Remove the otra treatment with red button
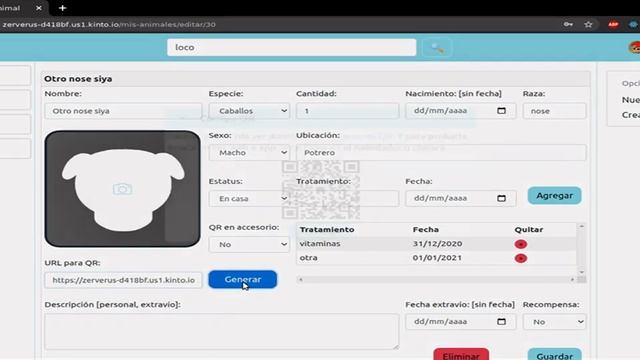The width and height of the screenshot is (640, 360). (x=520, y=258)
